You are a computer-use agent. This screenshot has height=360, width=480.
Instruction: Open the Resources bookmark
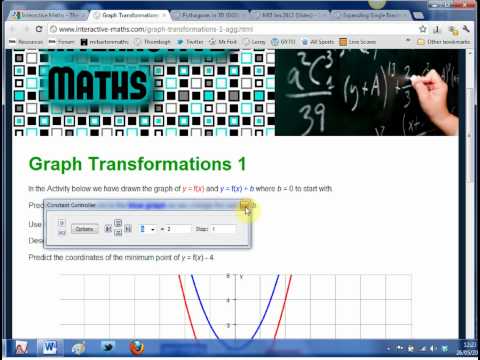click(26, 42)
